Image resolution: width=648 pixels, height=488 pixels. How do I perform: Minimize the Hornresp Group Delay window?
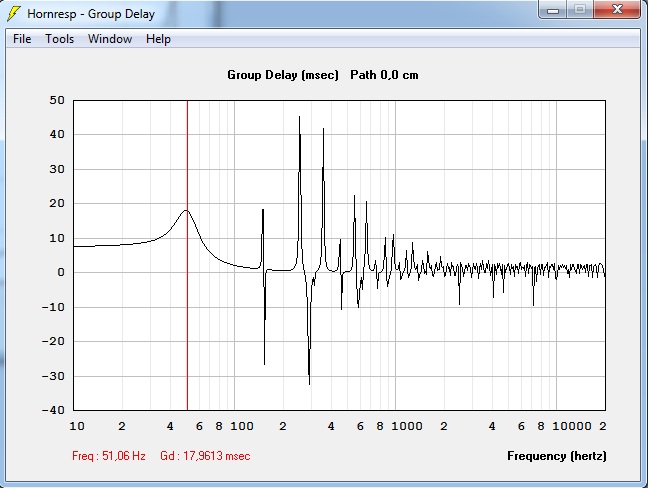click(x=553, y=10)
